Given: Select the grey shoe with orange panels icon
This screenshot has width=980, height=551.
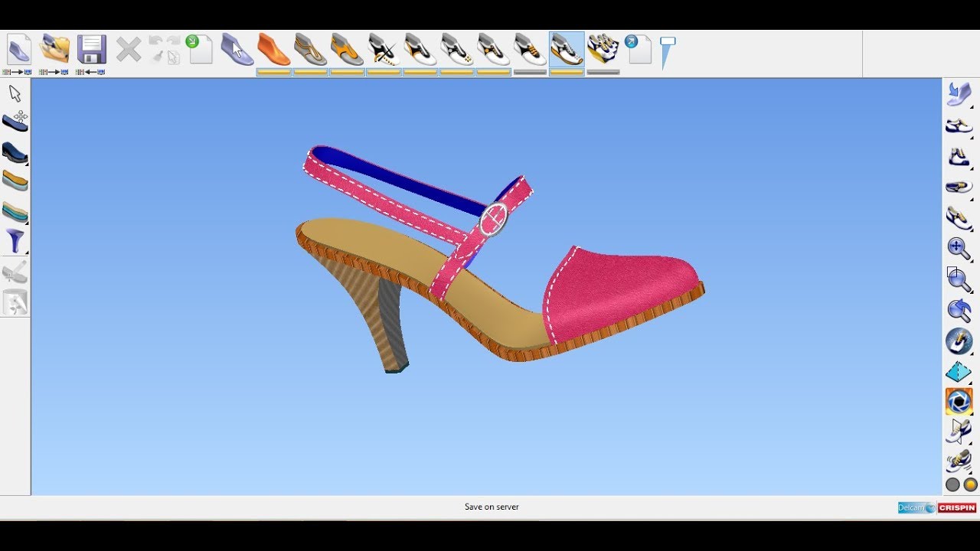Looking at the screenshot, I should point(347,49).
